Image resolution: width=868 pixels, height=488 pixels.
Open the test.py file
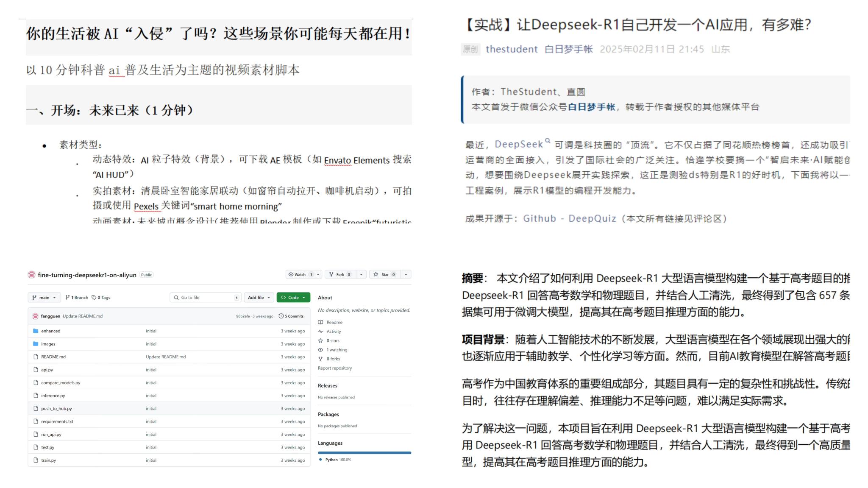47,448
